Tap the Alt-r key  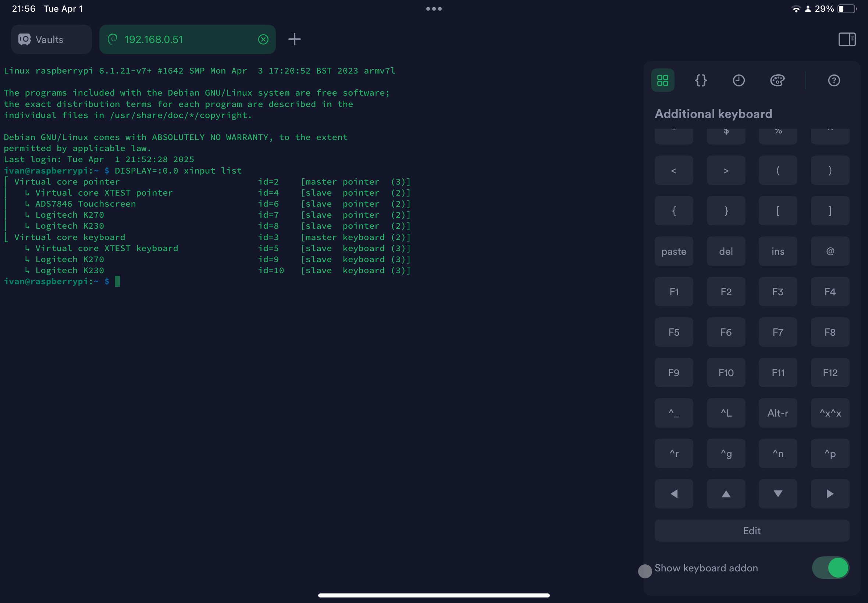click(778, 413)
